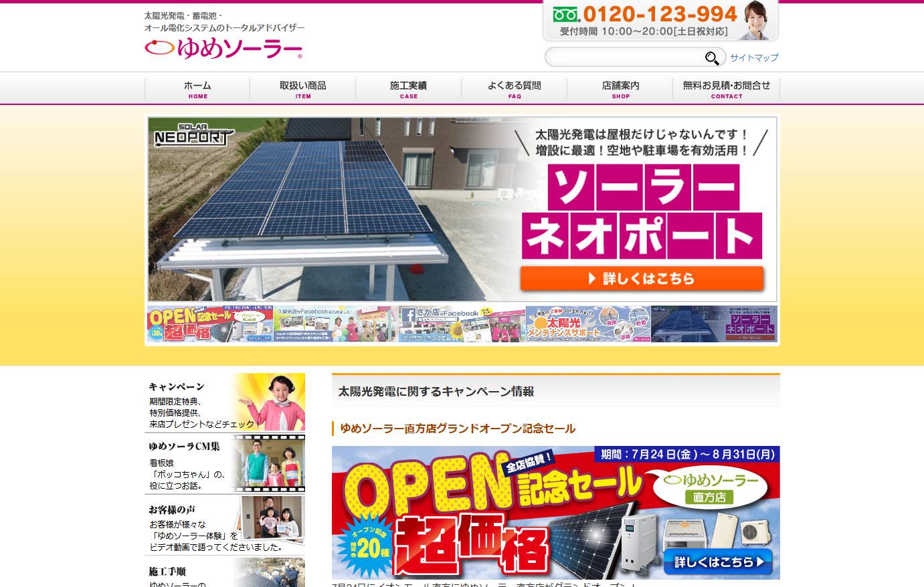Open the お客様の声 sidebar banner

225,525
